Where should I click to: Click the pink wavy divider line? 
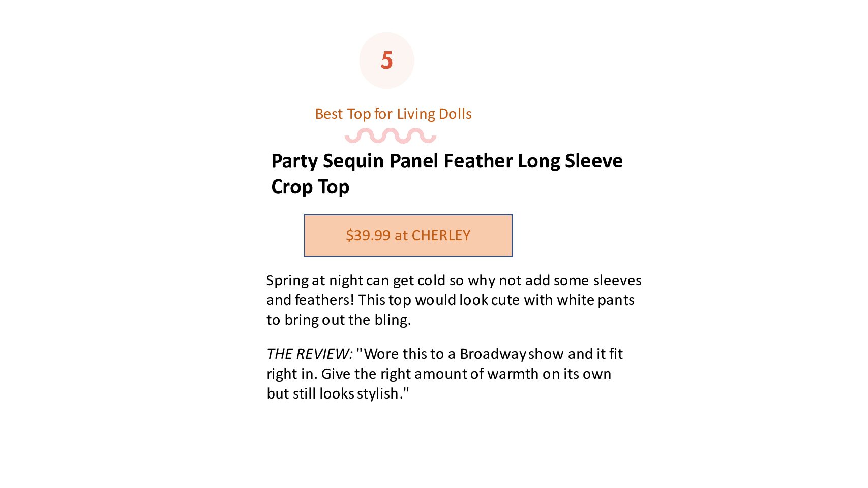click(x=391, y=136)
